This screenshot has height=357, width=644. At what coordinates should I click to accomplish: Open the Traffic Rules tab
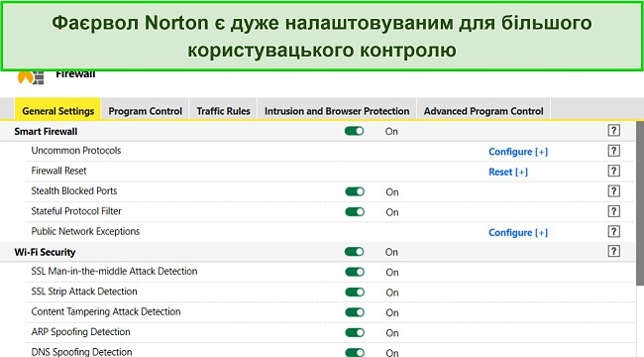(223, 109)
